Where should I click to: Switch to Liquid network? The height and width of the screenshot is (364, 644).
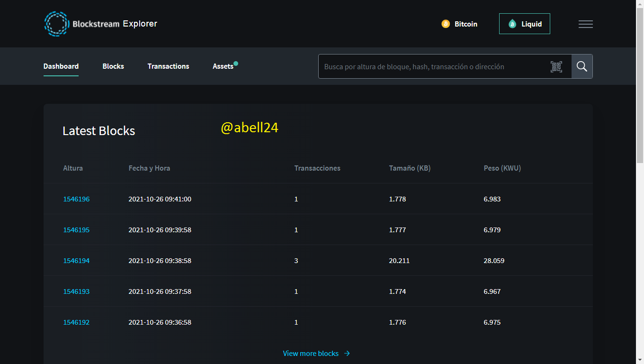[525, 24]
